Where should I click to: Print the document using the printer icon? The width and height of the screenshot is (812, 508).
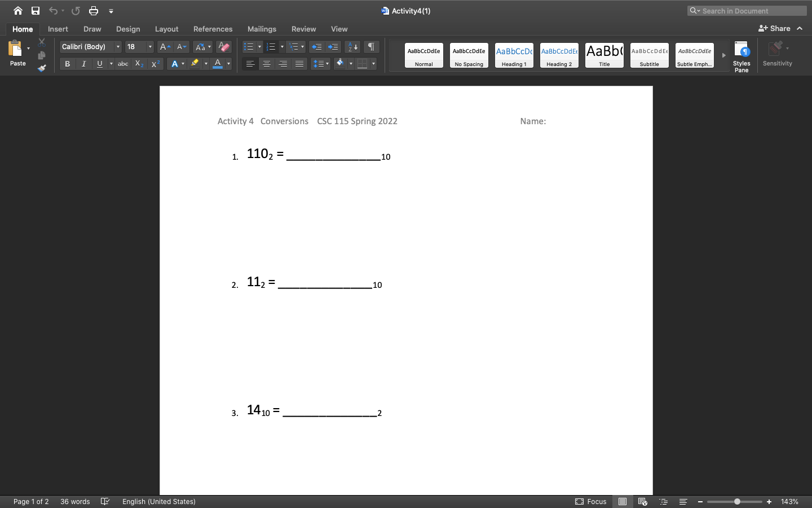[94, 11]
